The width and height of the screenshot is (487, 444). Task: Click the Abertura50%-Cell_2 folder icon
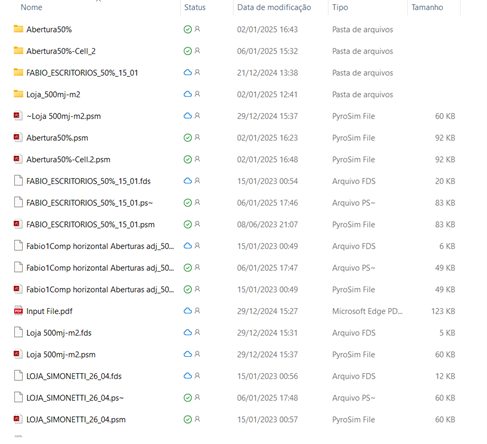(x=18, y=51)
